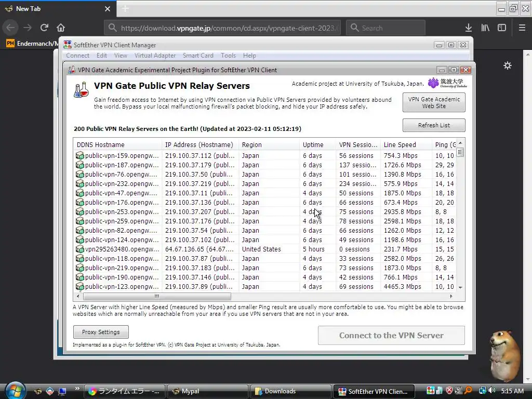This screenshot has width=532, height=399.
Task: Click Connect to the VPN Server button
Action: [x=391, y=335]
